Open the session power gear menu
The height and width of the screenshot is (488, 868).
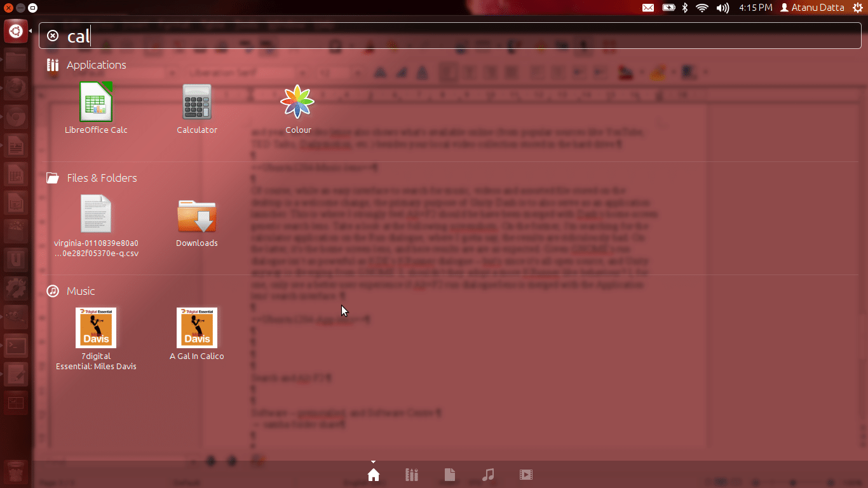[x=857, y=8]
